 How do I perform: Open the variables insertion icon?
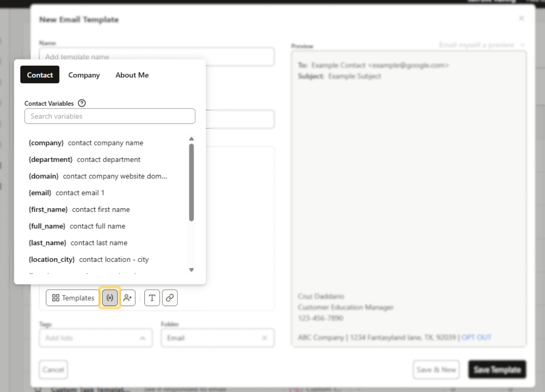[110, 298]
